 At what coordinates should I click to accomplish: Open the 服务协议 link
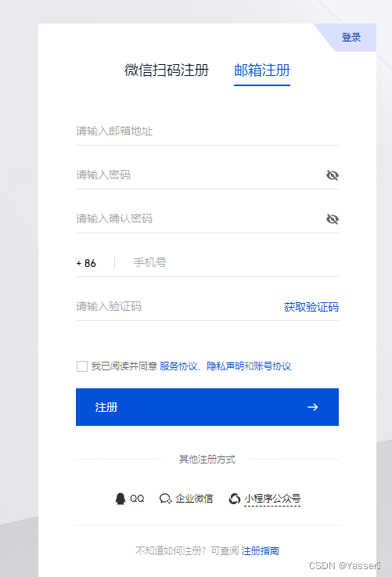click(x=178, y=366)
